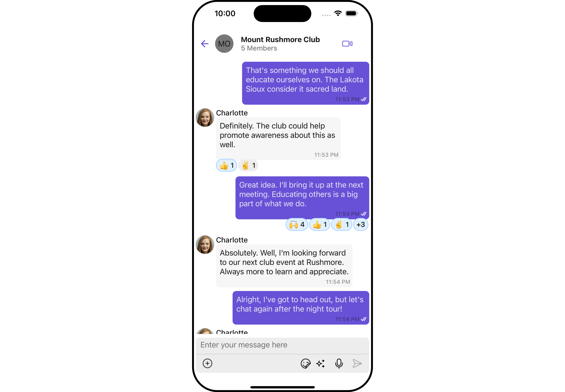Toggle raised hands reaction with count 4
565x392 pixels.
coord(297,225)
